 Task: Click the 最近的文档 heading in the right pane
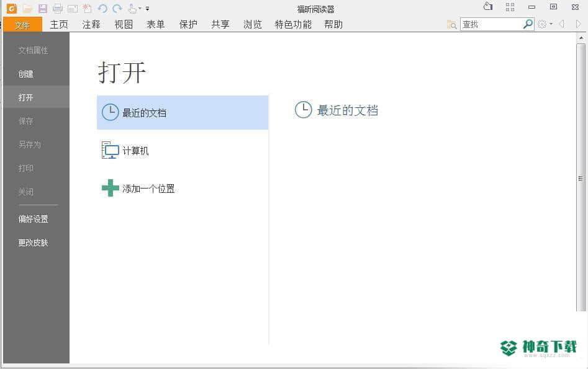pos(347,110)
